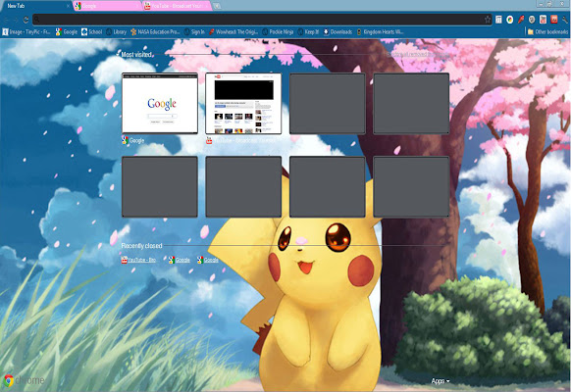Minimize the Chrome window
This screenshot has width=571, height=392.
pos(542,3)
